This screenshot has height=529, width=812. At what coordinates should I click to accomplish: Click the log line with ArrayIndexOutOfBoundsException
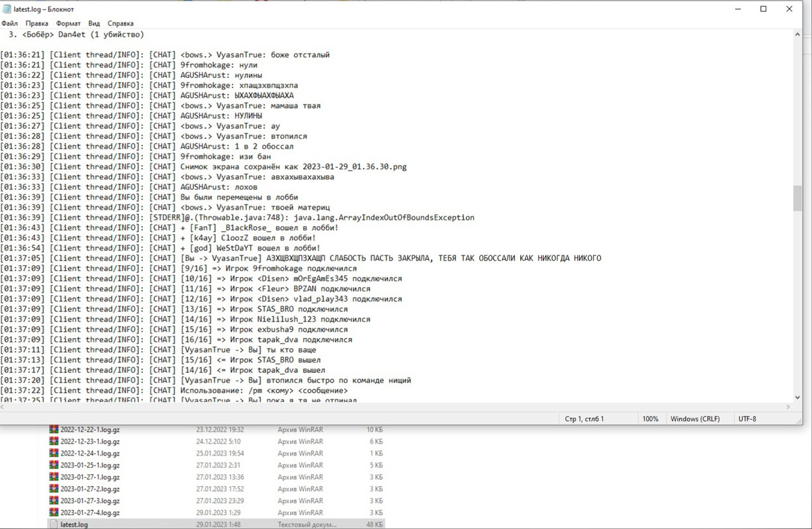(x=238, y=218)
